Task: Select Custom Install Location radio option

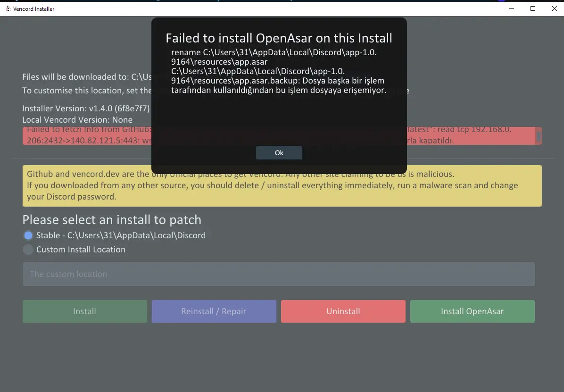Action: pos(28,250)
